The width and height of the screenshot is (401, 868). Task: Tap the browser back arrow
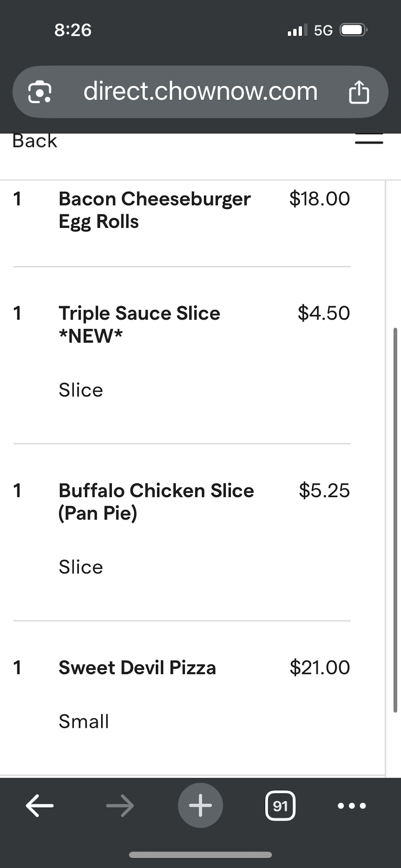click(x=39, y=806)
